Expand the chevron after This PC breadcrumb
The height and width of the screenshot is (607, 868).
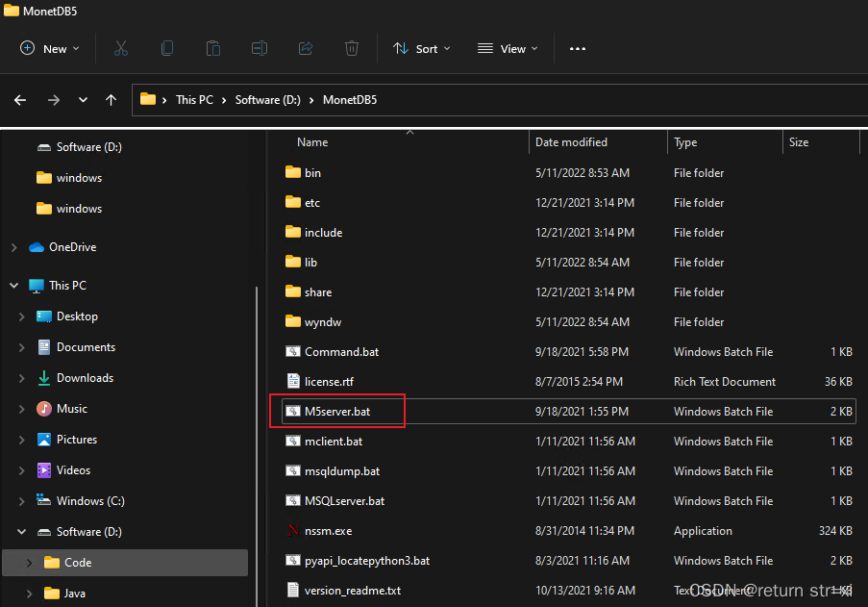(x=224, y=100)
